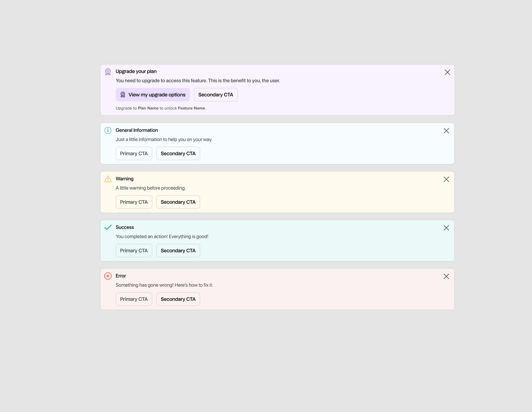
Task: Close the Success alert
Action: coord(446,228)
